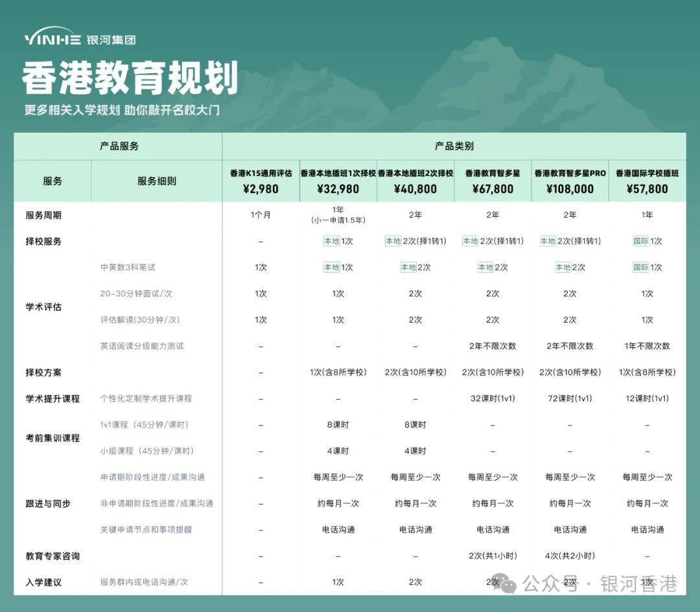Click the subtitle 更多相关入学规划 助你敲开名校大门
This screenshot has height=612, width=700.
(x=122, y=109)
